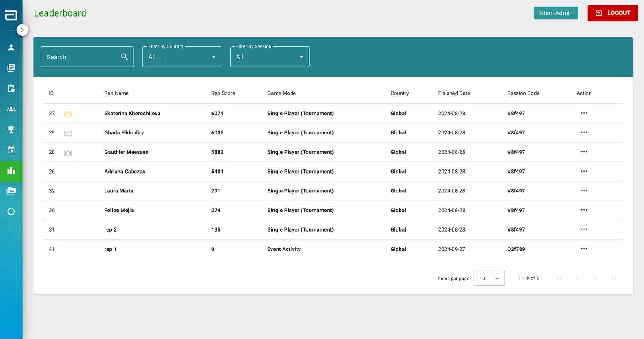Open the leaderboard bar chart sidebar icon
644x339 pixels.
pos(11,171)
